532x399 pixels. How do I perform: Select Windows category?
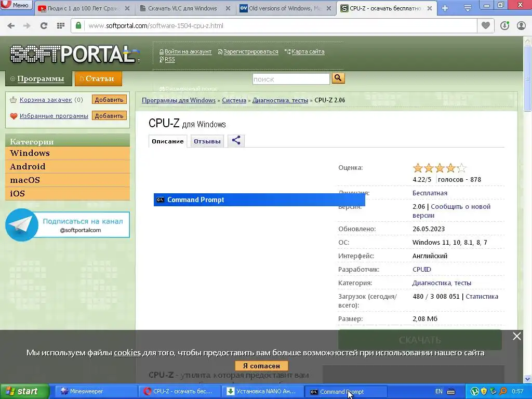tap(68, 153)
